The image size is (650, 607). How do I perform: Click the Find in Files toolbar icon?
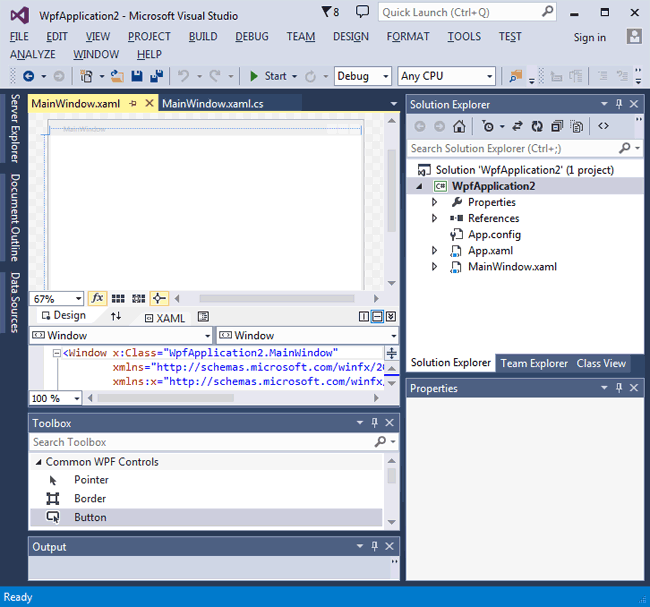pos(516,76)
